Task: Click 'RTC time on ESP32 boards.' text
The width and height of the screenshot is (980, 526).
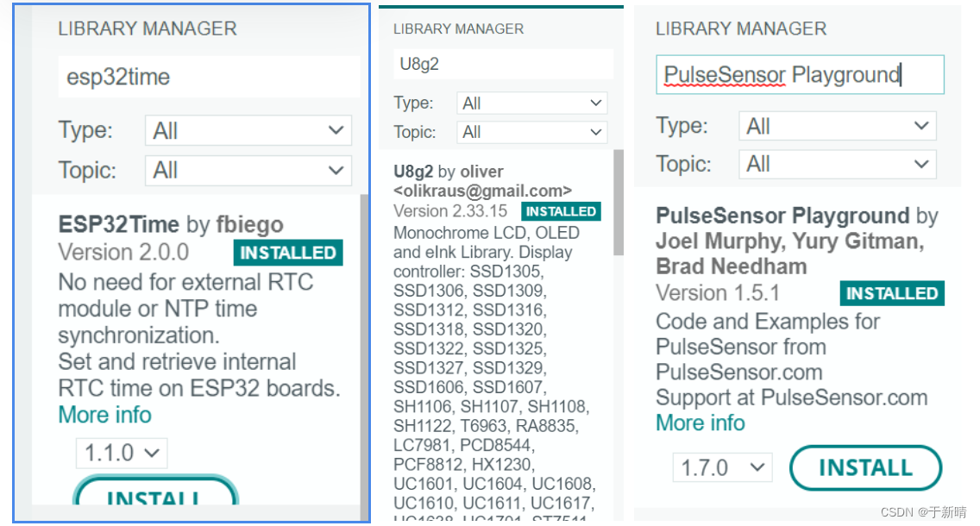Action: pyautogui.click(x=199, y=389)
